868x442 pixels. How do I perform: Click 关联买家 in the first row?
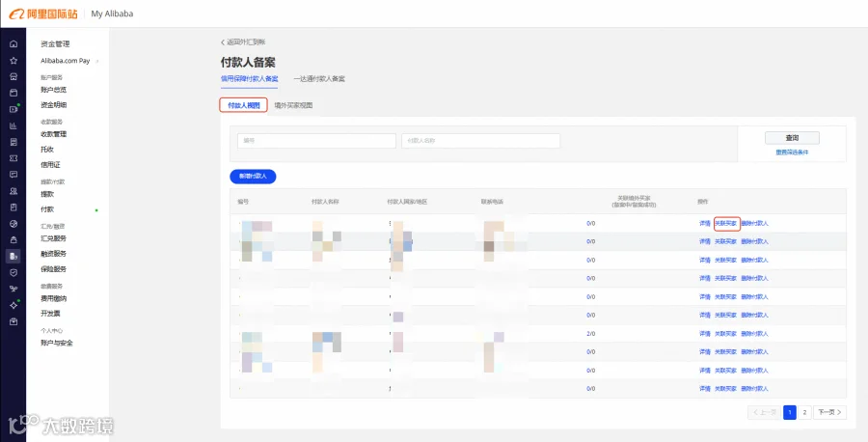pos(725,224)
